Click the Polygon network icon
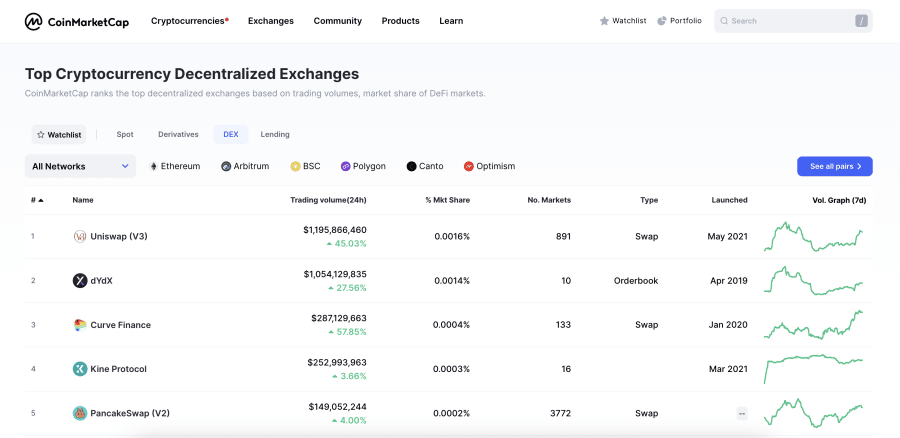Viewport: 900px width, 438px height. (345, 166)
